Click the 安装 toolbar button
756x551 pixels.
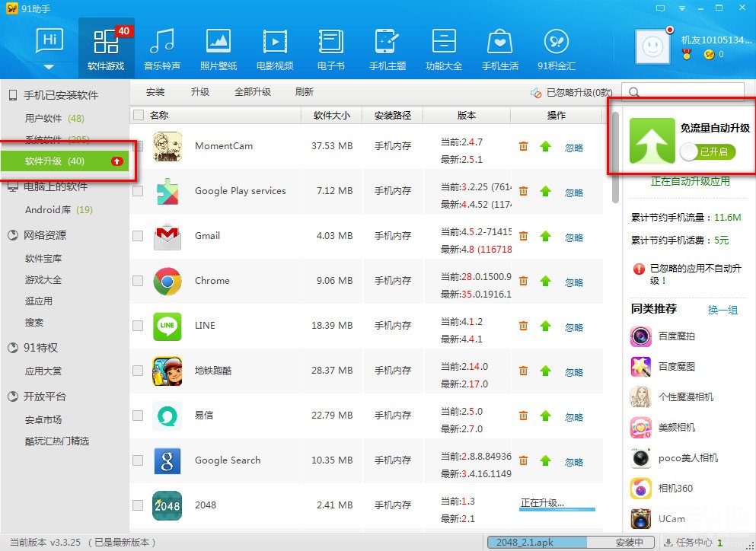point(155,91)
